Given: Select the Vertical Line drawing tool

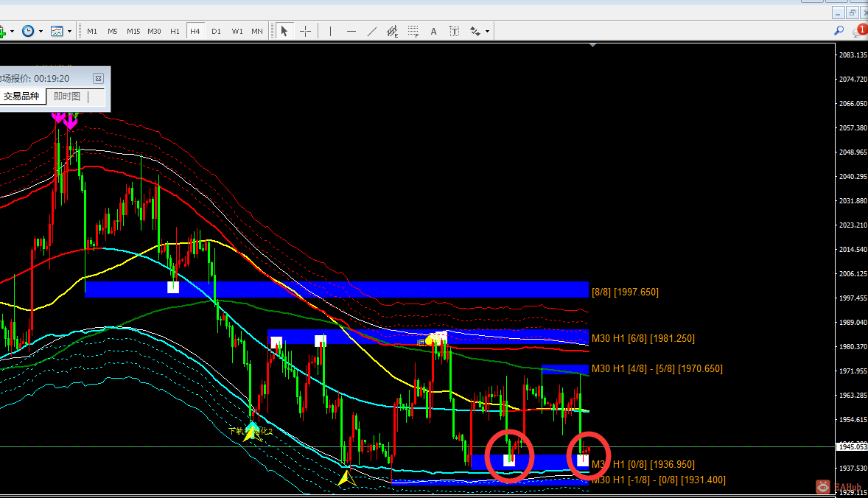Looking at the screenshot, I should pyautogui.click(x=331, y=32).
